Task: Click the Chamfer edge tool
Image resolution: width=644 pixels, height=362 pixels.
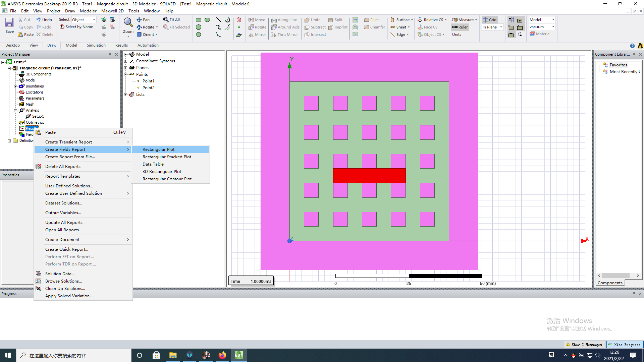Action: coord(374,27)
